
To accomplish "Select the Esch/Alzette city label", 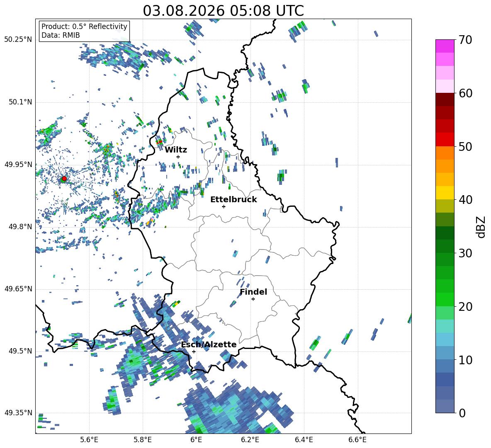I will point(209,344).
